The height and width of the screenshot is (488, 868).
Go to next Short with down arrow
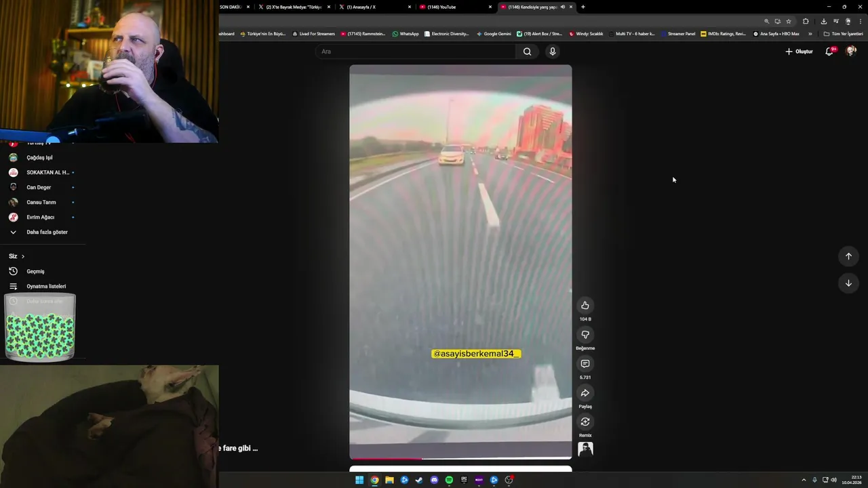[x=848, y=283]
